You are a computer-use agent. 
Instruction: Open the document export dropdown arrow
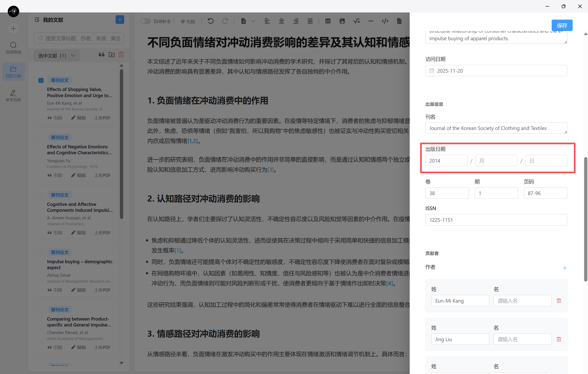tap(253, 21)
